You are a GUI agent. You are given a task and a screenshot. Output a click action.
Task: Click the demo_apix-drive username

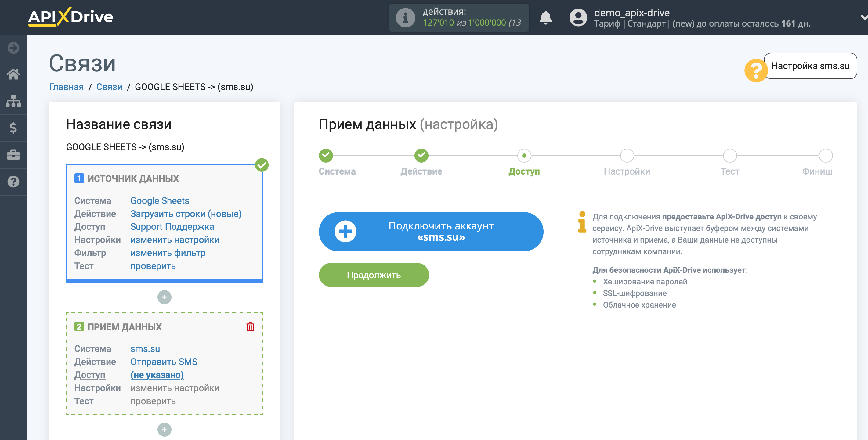point(632,13)
